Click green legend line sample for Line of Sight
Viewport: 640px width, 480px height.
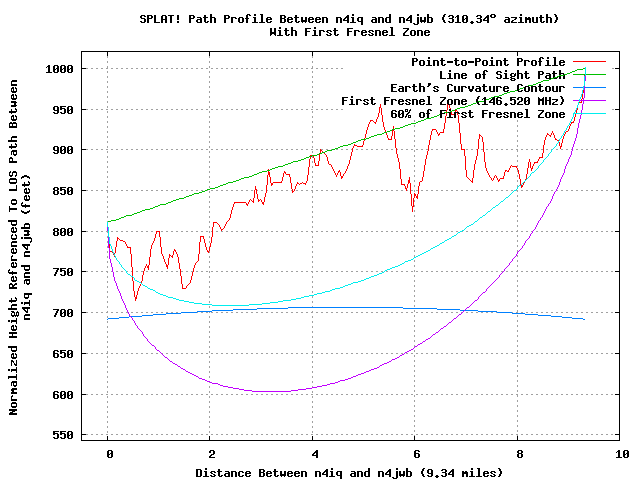(x=589, y=75)
